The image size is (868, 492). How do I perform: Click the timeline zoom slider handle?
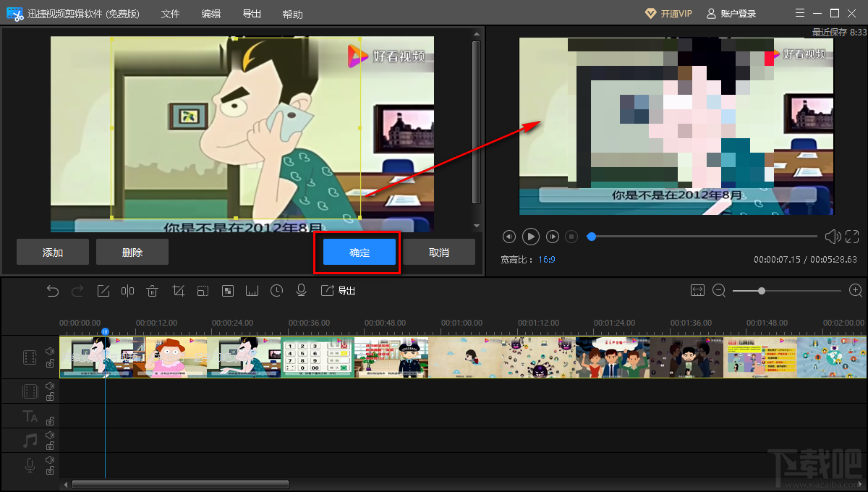(762, 291)
